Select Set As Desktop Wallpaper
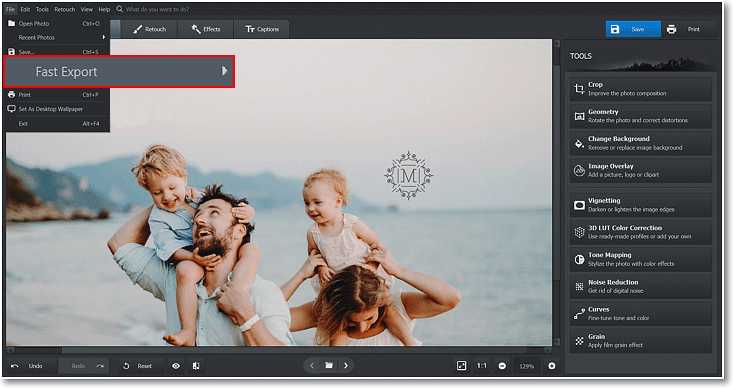The width and height of the screenshot is (733, 388). 57,109
